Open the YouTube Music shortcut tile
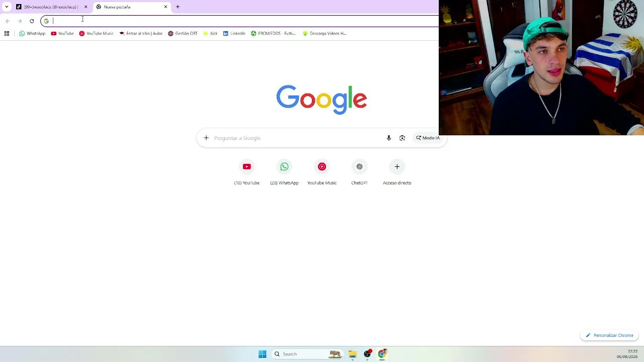Image resolution: width=644 pixels, height=362 pixels. coord(322,172)
